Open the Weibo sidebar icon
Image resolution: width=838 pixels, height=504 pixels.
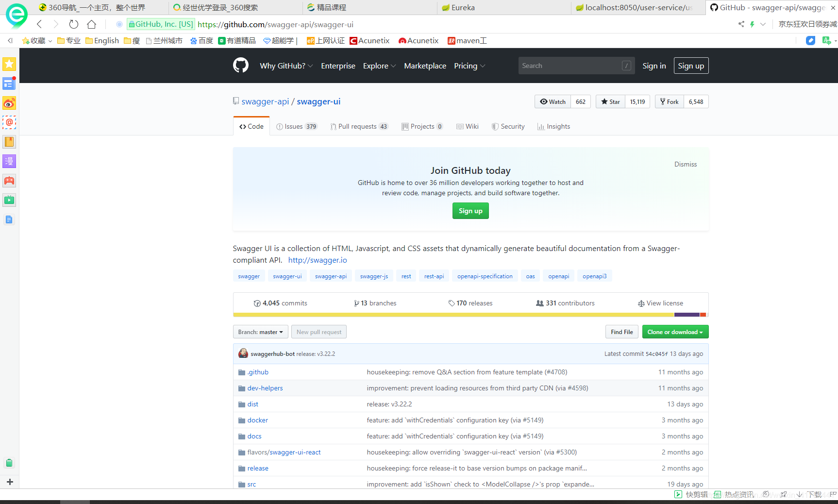click(9, 103)
